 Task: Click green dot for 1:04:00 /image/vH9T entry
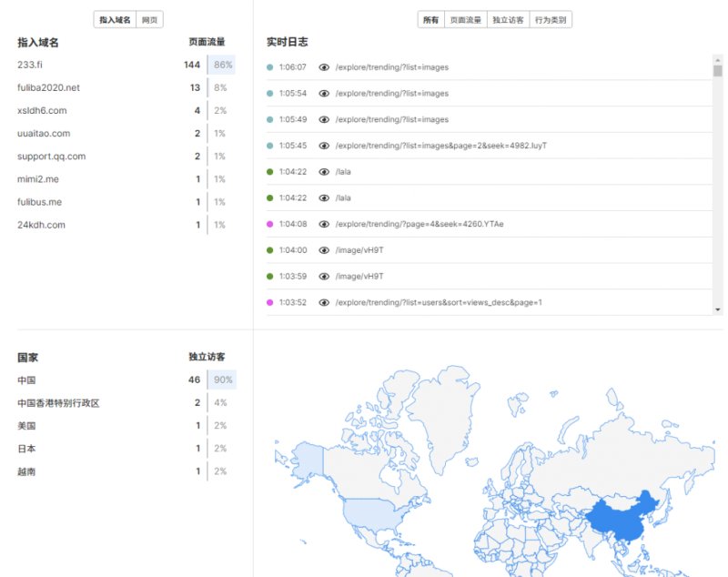click(x=269, y=250)
